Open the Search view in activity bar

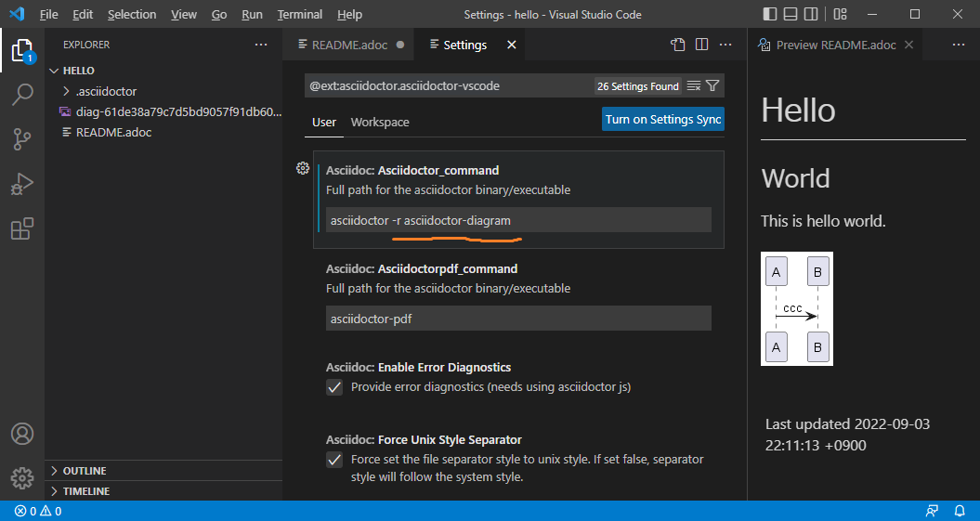pos(22,95)
